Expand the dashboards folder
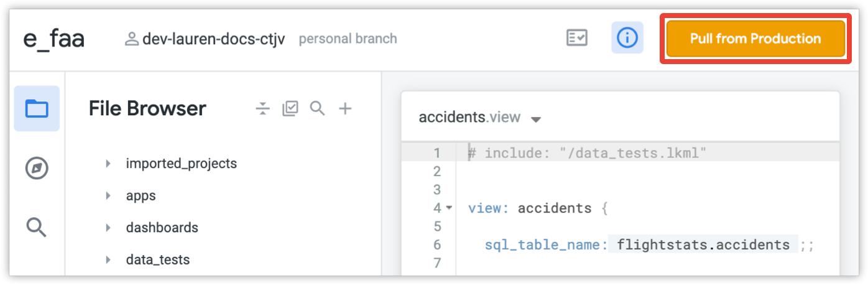 pos(108,227)
